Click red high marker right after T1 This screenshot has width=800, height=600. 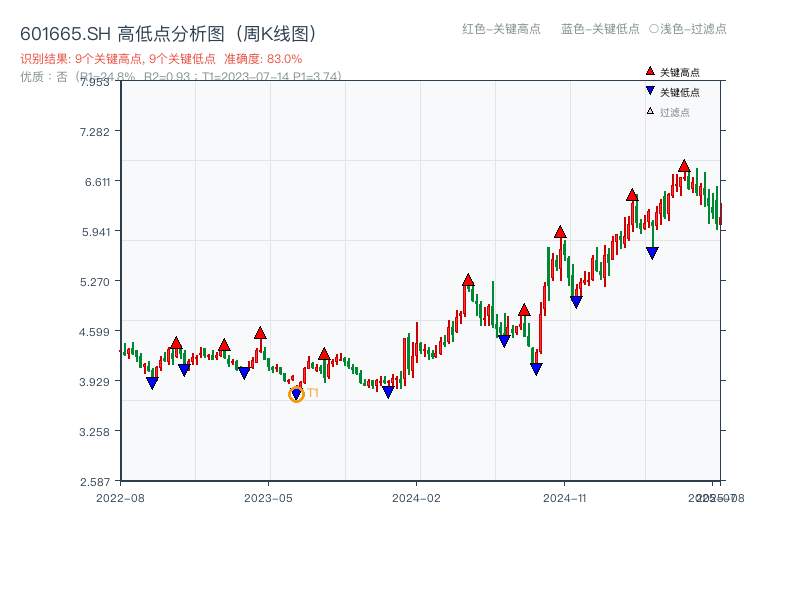pyautogui.click(x=324, y=354)
